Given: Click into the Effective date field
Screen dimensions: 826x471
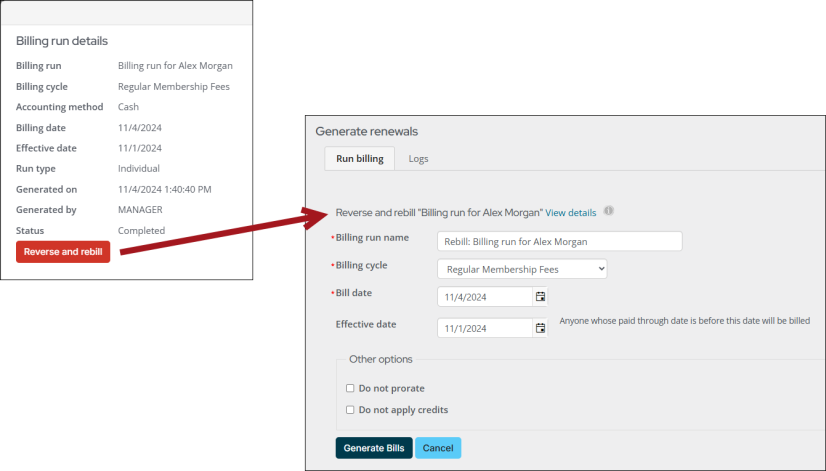Looking at the screenshot, I should (x=485, y=328).
